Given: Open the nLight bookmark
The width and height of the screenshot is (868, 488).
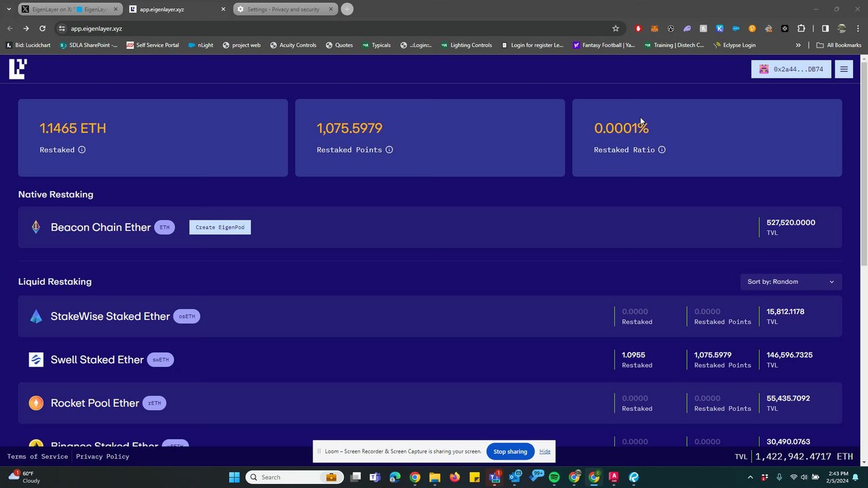Looking at the screenshot, I should 201,45.
